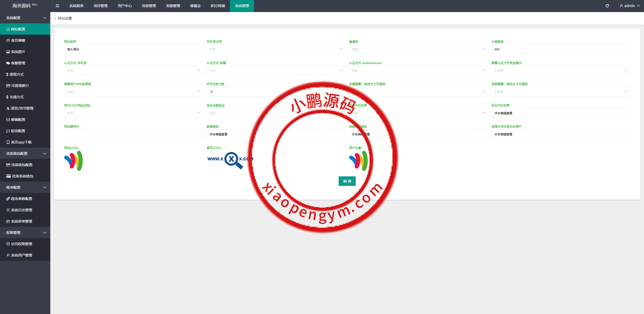Image resolution: width=644 pixels, height=314 pixels.
Task: Click the 网站名称 input field
Action: click(133, 49)
